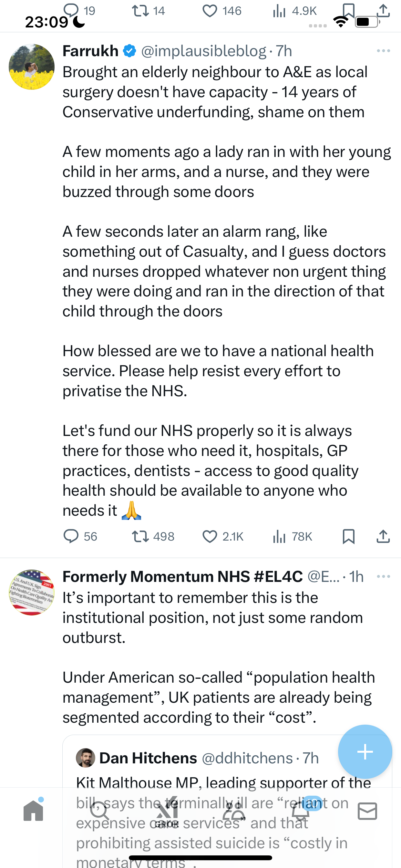Image resolution: width=401 pixels, height=868 pixels.
Task: Bookmark Farrukh's NHS tweet
Action: [348, 536]
